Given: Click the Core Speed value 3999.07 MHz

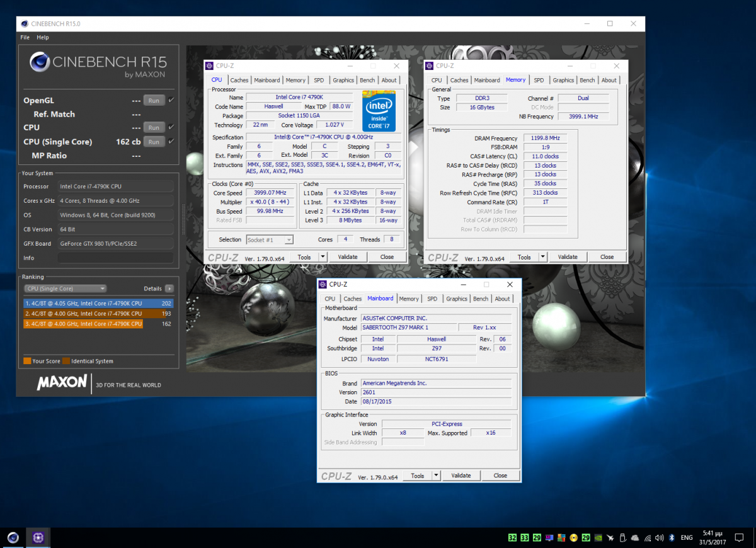Looking at the screenshot, I should tap(270, 193).
